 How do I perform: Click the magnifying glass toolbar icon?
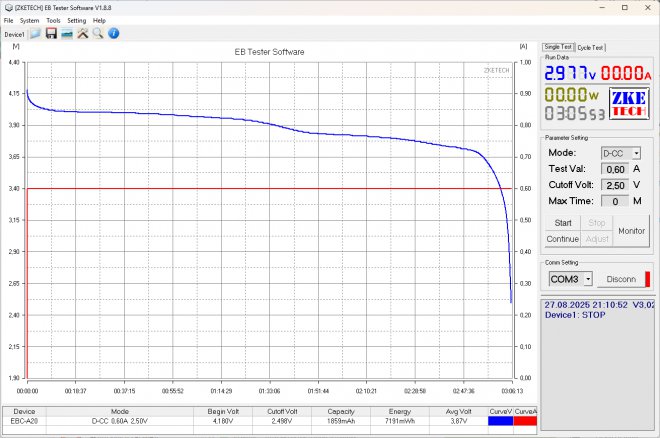97,33
